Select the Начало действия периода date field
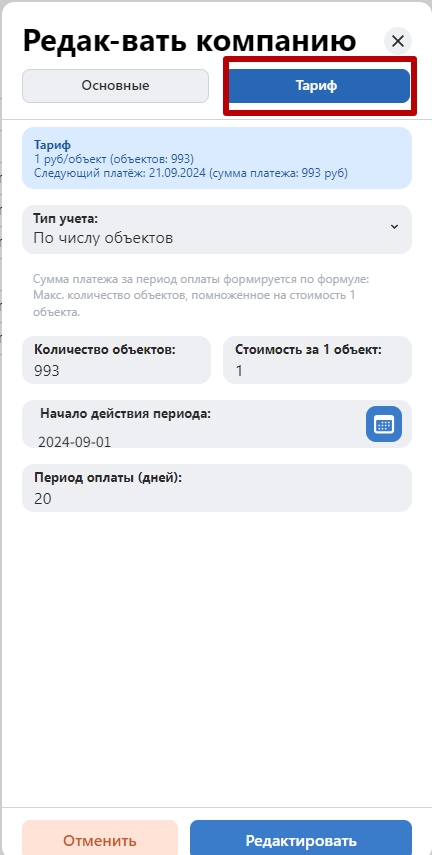This screenshot has height=855, width=432. pyautogui.click(x=217, y=424)
